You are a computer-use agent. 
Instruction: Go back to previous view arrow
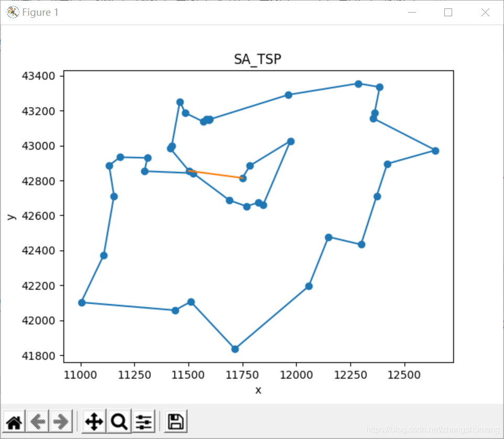click(x=38, y=422)
